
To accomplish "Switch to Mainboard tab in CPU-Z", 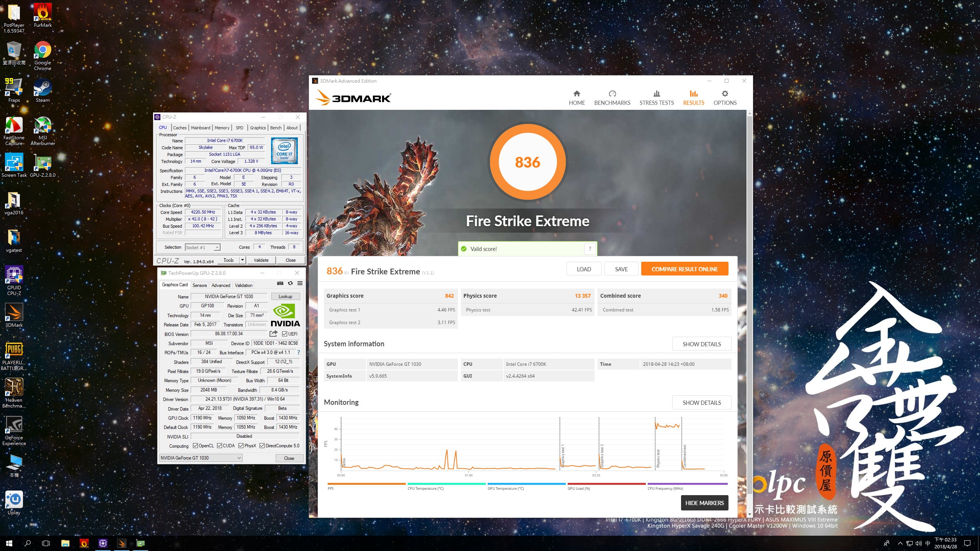I will (x=201, y=128).
